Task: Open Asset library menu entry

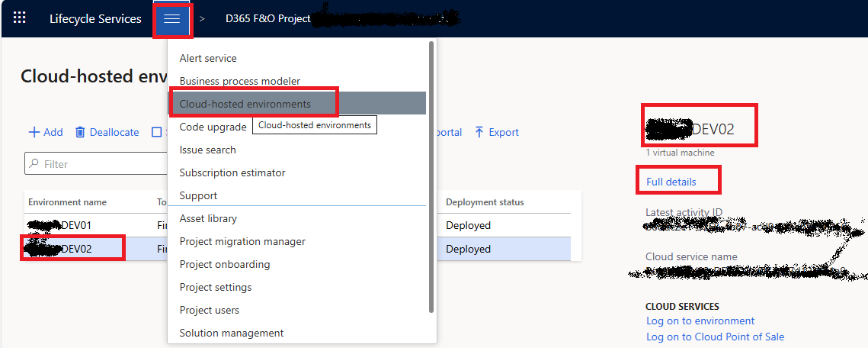Action: (208, 219)
